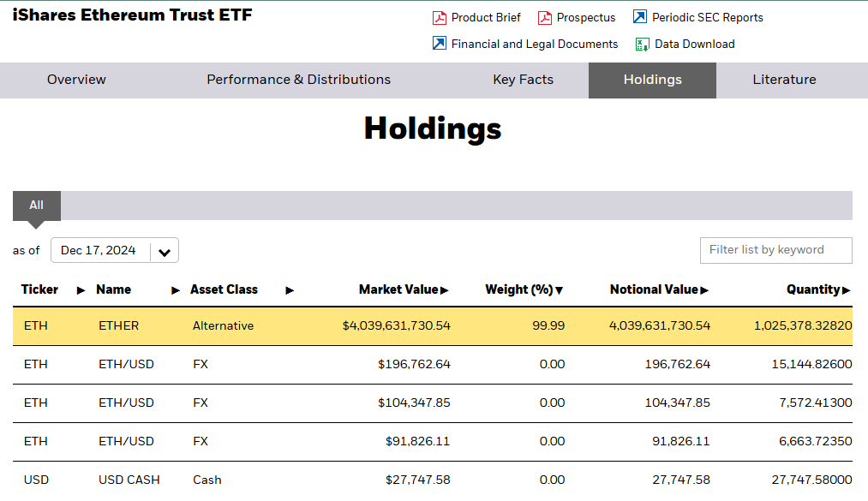Open the Key Facts tab
This screenshot has height=501, width=868.
pyautogui.click(x=523, y=81)
